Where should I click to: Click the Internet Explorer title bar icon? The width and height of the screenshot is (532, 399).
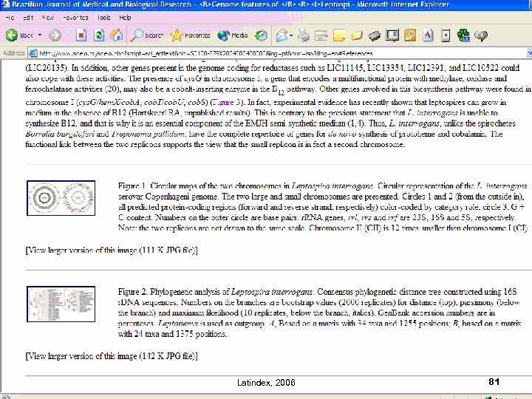5,4
